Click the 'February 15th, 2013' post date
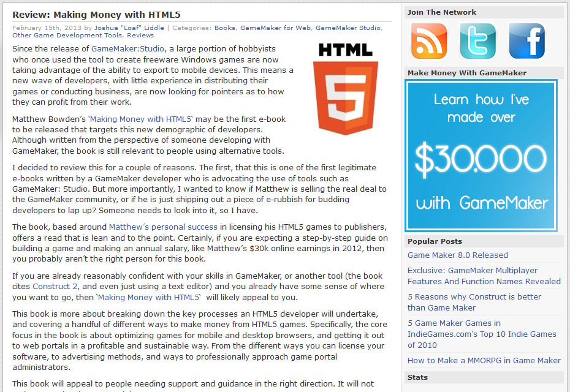The width and height of the screenshot is (570, 392). tap(47, 28)
